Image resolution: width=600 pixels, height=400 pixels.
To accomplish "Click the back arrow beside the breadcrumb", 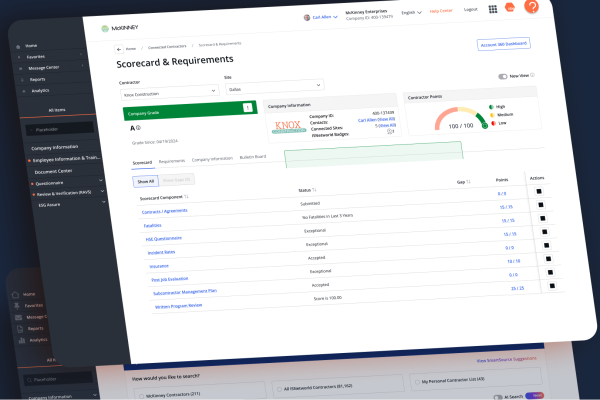I will 119,49.
